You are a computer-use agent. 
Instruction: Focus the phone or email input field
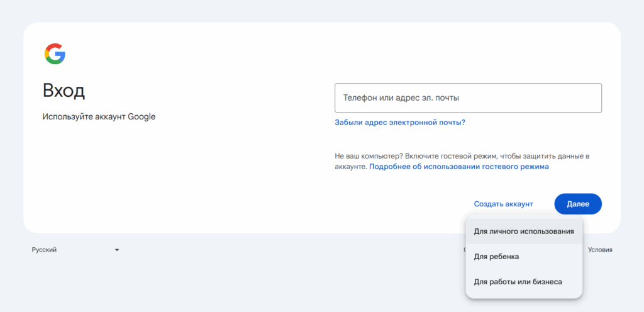(x=468, y=98)
